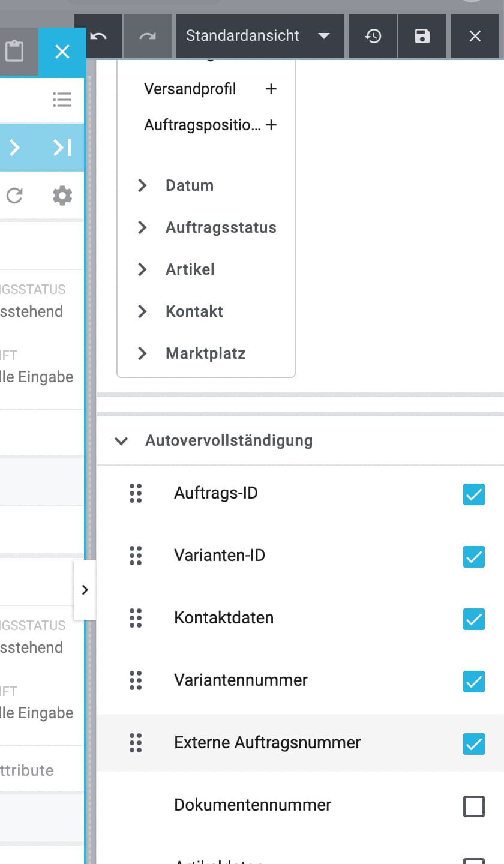Enable the Dokumentennummer checkbox

[x=473, y=806]
